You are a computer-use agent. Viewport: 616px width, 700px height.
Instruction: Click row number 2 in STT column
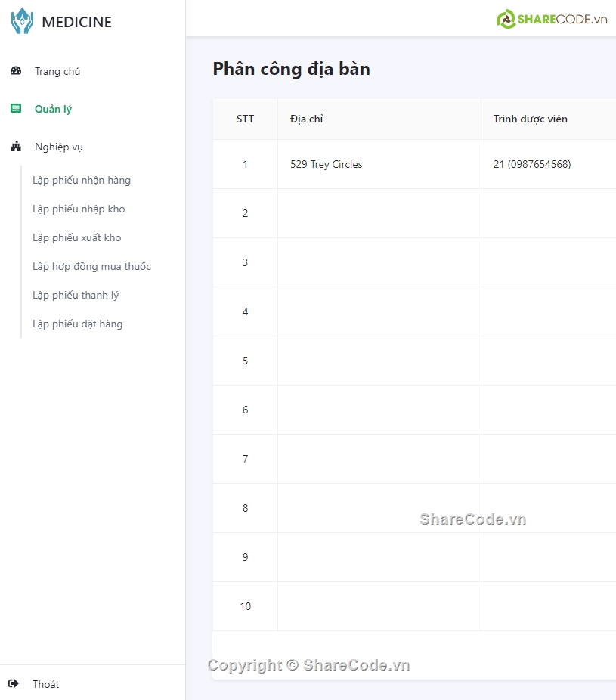coord(245,213)
